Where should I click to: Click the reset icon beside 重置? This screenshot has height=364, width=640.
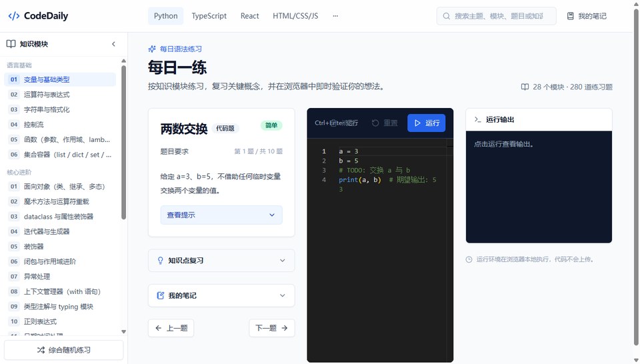[375, 123]
